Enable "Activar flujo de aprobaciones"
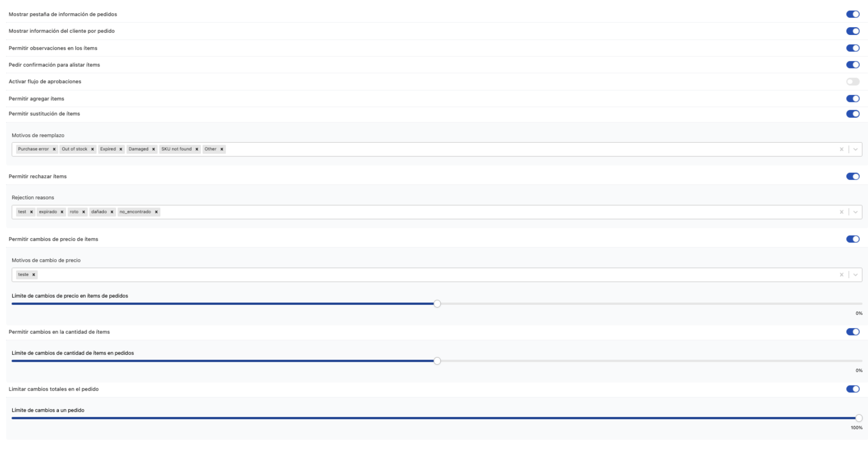 point(854,81)
